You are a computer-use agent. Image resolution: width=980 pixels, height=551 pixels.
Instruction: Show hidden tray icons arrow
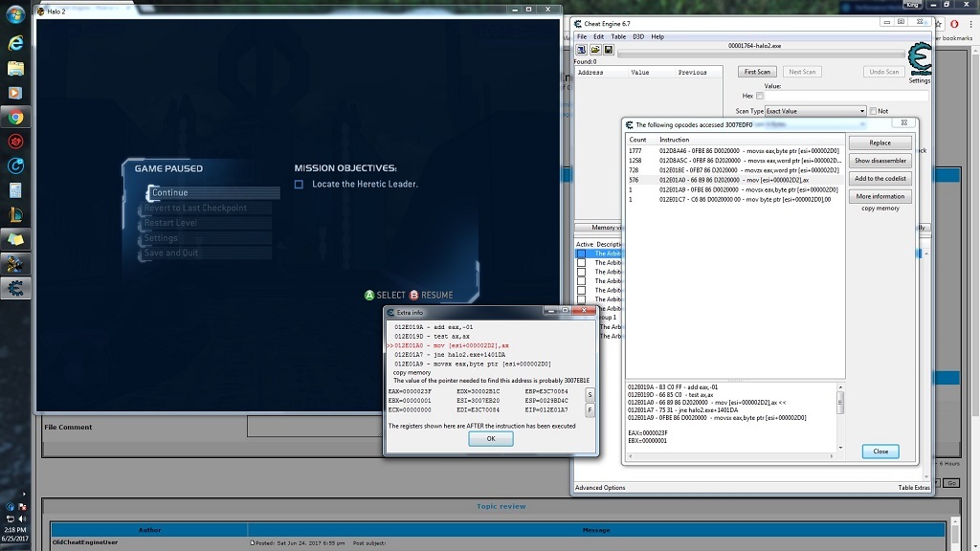[x=24, y=495]
